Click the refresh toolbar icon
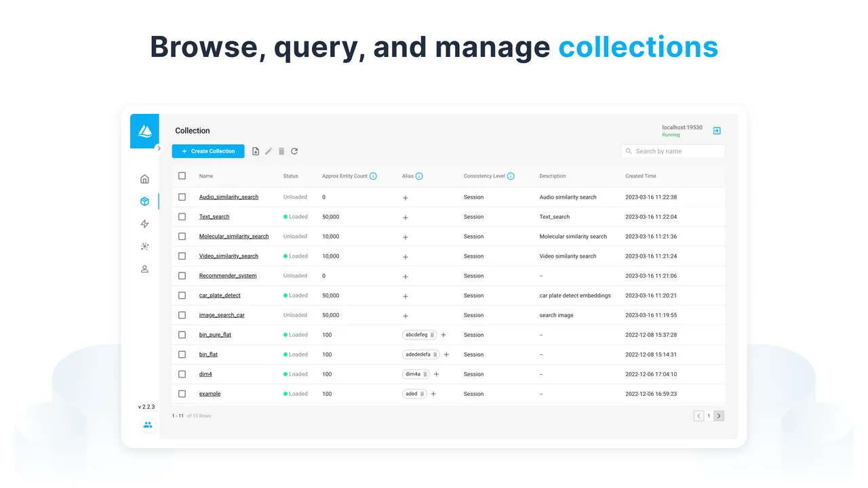This screenshot has height=488, width=868. 294,151
